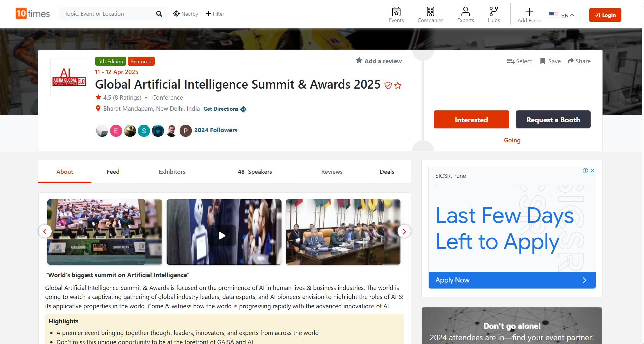This screenshot has width=644, height=344.
Task: Open the Events calendar icon
Action: (396, 12)
